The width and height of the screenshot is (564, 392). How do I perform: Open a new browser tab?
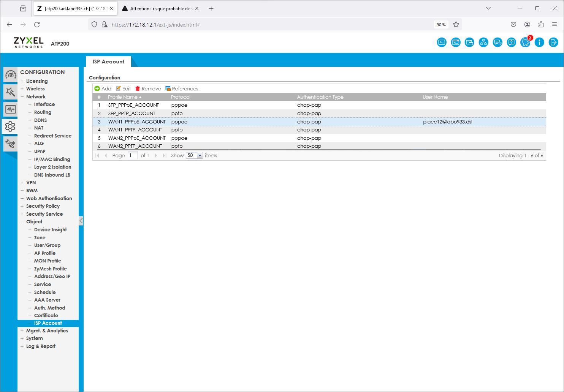(x=211, y=8)
